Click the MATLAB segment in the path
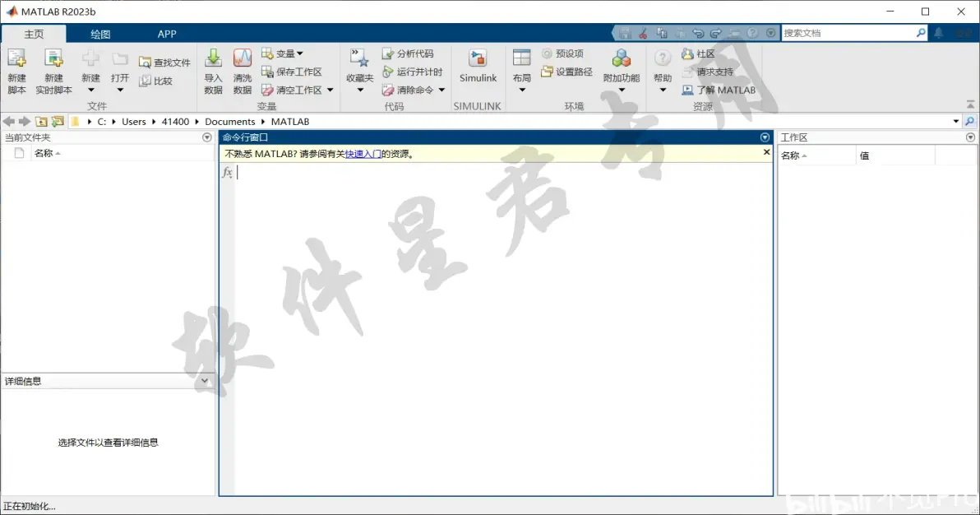Screen dimensions: 980x515 (290, 122)
